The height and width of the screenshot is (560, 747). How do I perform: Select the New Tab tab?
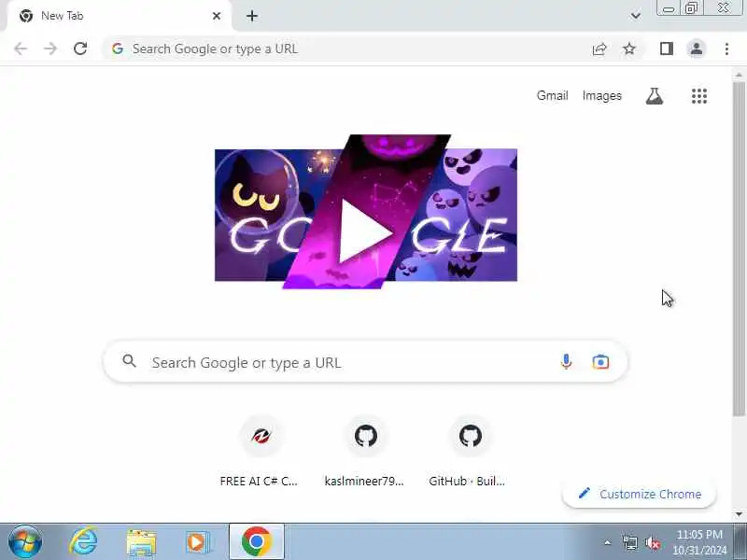120,16
